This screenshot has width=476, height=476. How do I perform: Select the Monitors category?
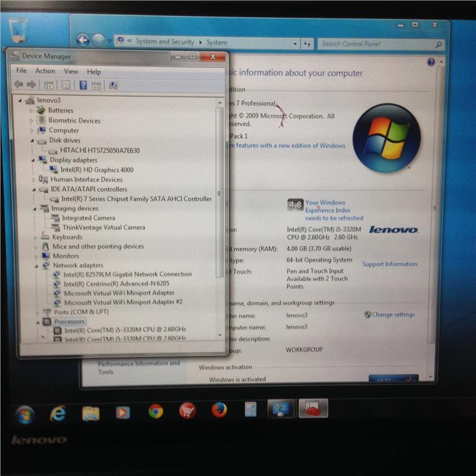coord(66,256)
